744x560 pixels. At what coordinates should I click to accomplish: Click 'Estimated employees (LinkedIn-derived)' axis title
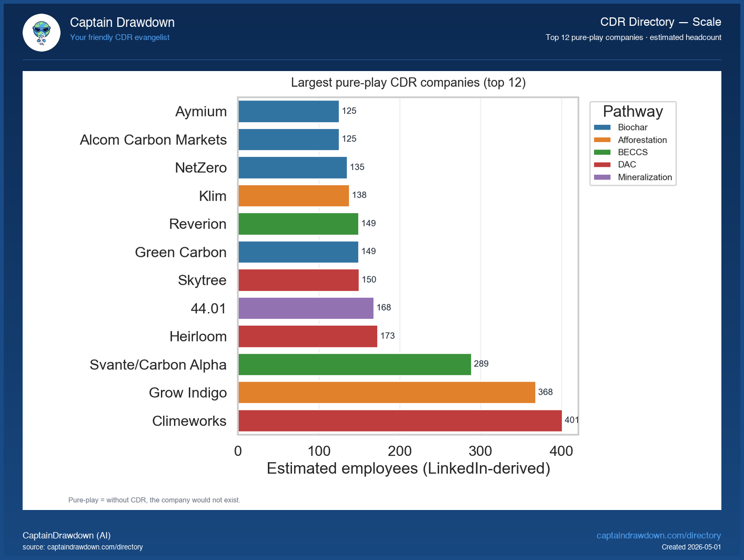[408, 468]
